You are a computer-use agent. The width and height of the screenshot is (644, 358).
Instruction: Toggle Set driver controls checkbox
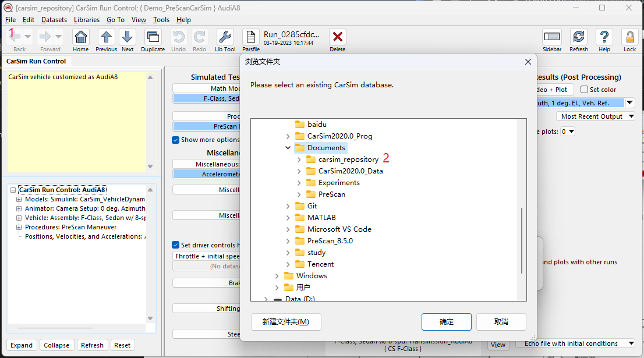[x=175, y=245]
